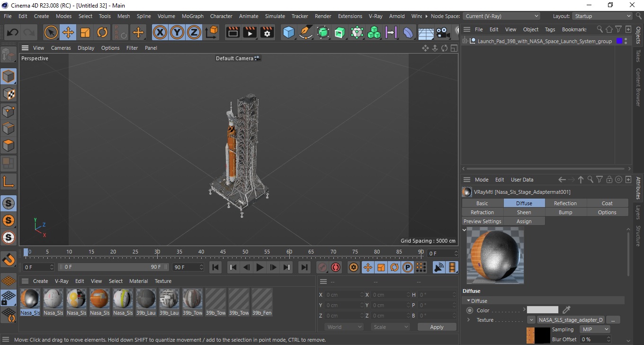Image resolution: width=644 pixels, height=345 pixels.
Task: Select Edges mode in left toolbar
Action: (9, 128)
